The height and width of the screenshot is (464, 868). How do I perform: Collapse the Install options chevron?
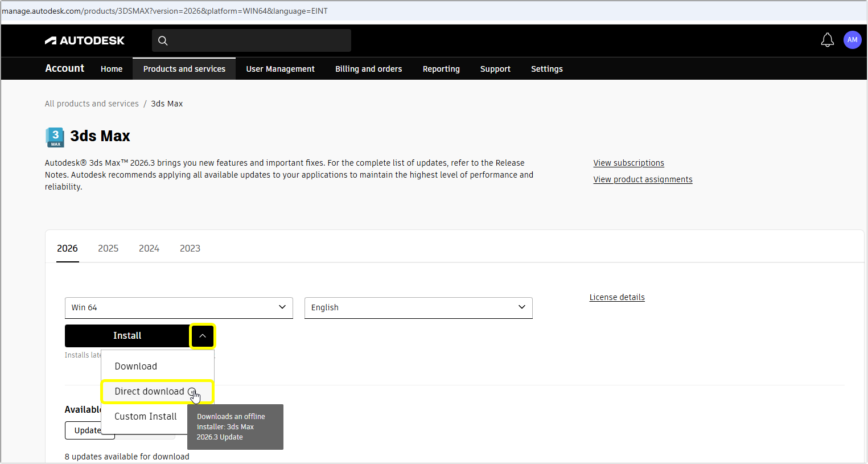202,336
